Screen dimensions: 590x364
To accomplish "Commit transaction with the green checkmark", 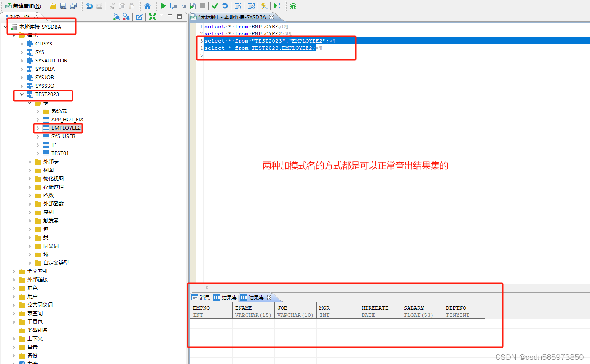I will pyautogui.click(x=215, y=6).
